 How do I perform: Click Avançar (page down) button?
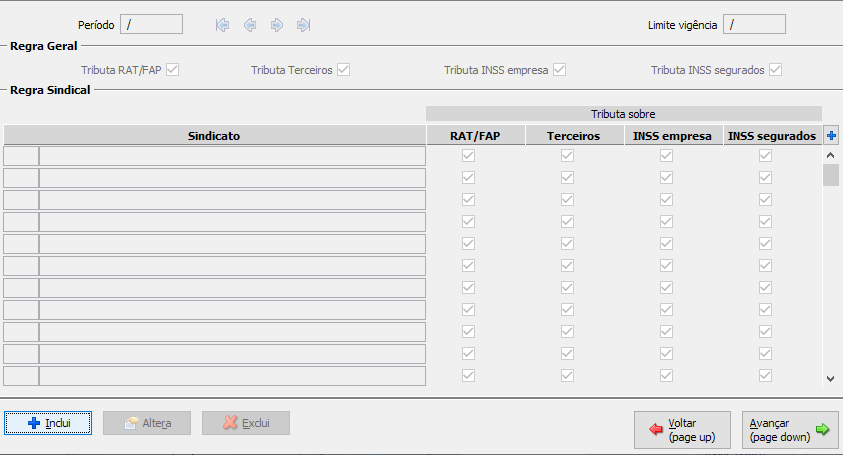[x=790, y=430]
